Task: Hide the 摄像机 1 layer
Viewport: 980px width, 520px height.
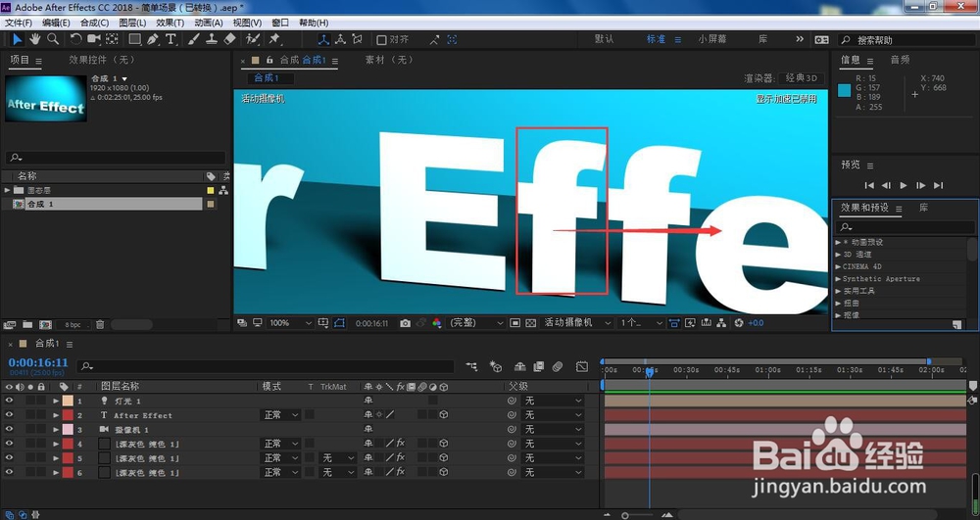Action: coord(9,430)
